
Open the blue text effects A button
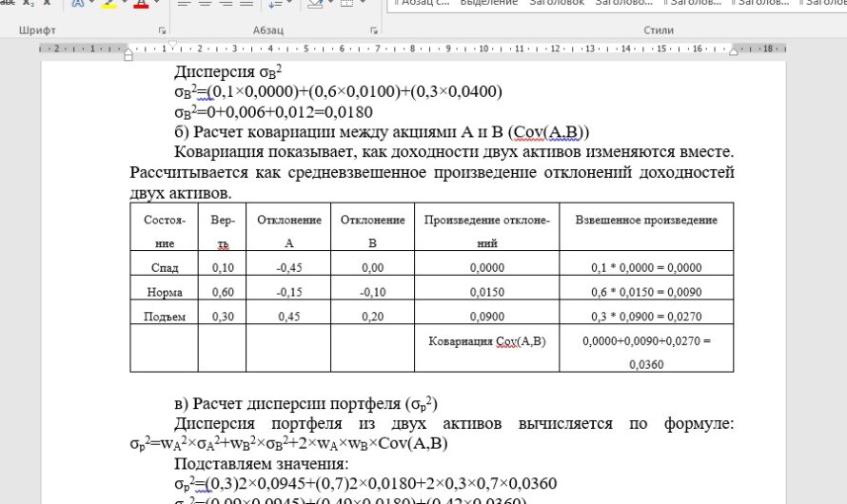coord(78,3)
